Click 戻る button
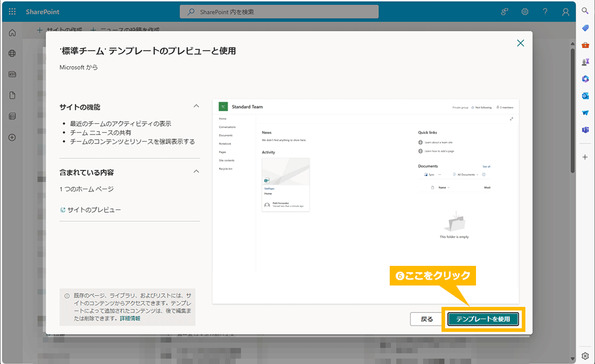The width and height of the screenshot is (595, 364). 427,319
